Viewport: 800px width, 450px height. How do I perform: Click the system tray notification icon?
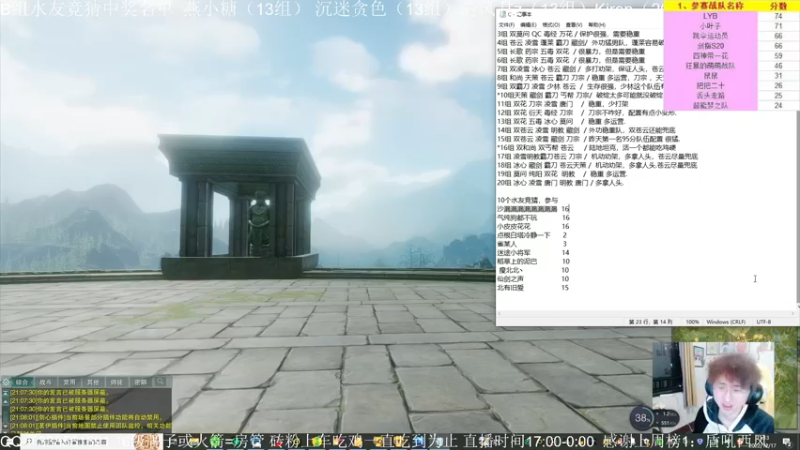click(787, 442)
